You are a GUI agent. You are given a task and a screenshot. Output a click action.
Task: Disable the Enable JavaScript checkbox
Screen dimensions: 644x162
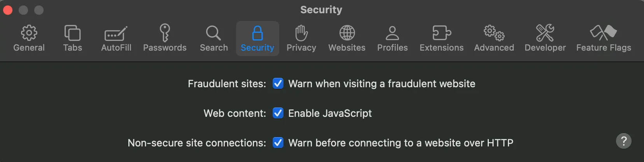click(x=278, y=113)
